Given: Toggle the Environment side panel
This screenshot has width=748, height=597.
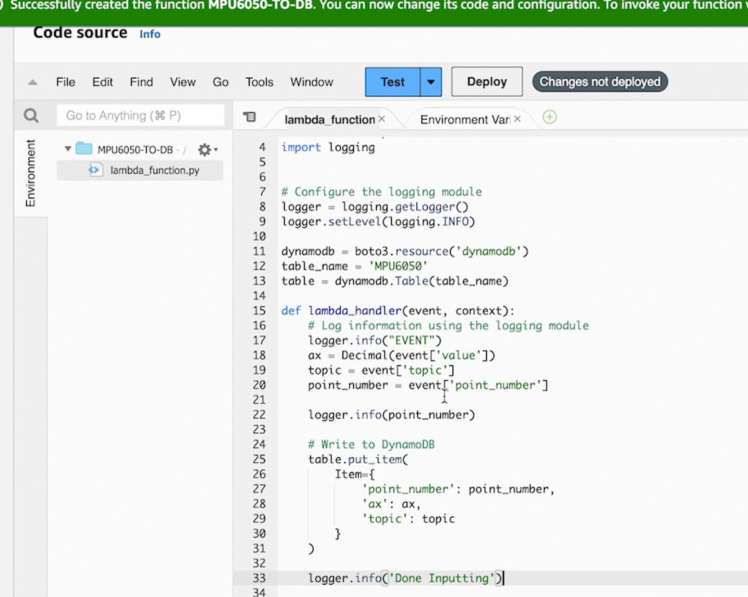Looking at the screenshot, I should coord(30,173).
